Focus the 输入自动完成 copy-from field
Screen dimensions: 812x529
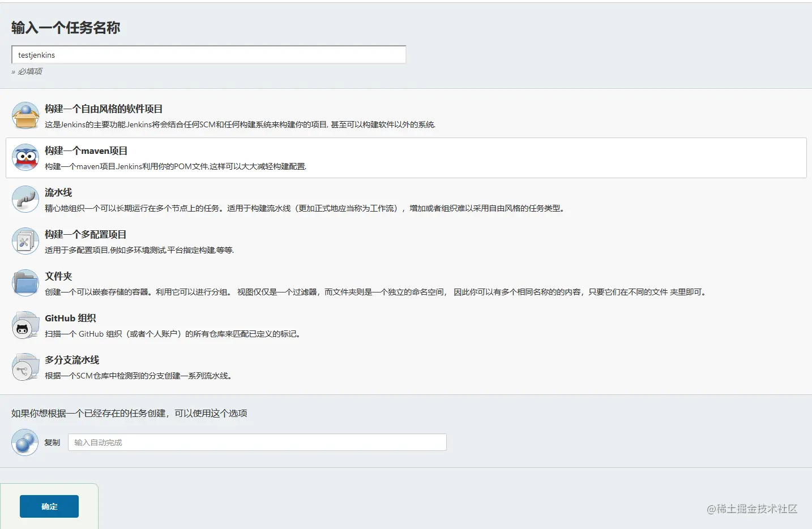click(x=257, y=442)
